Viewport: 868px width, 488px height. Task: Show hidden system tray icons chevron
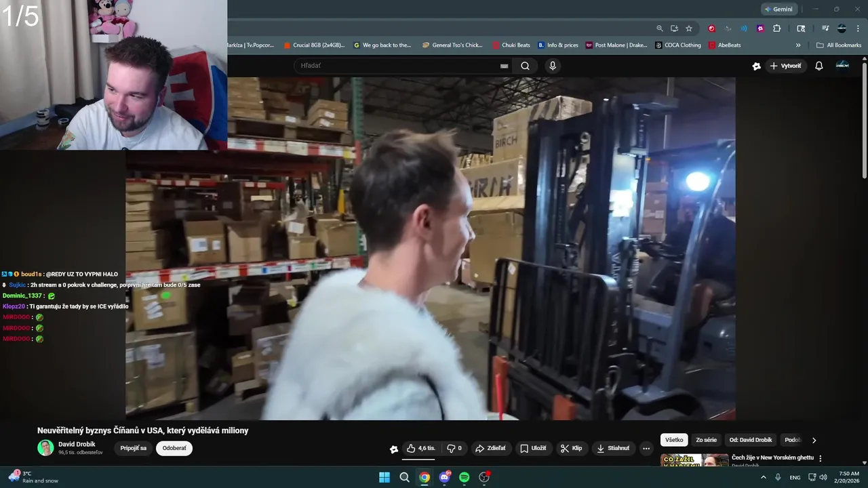tap(764, 477)
